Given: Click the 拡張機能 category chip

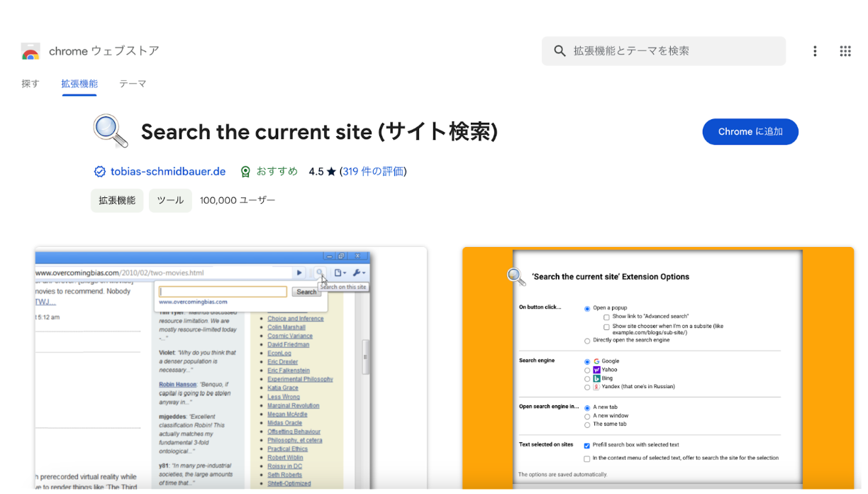Looking at the screenshot, I should pos(117,201).
